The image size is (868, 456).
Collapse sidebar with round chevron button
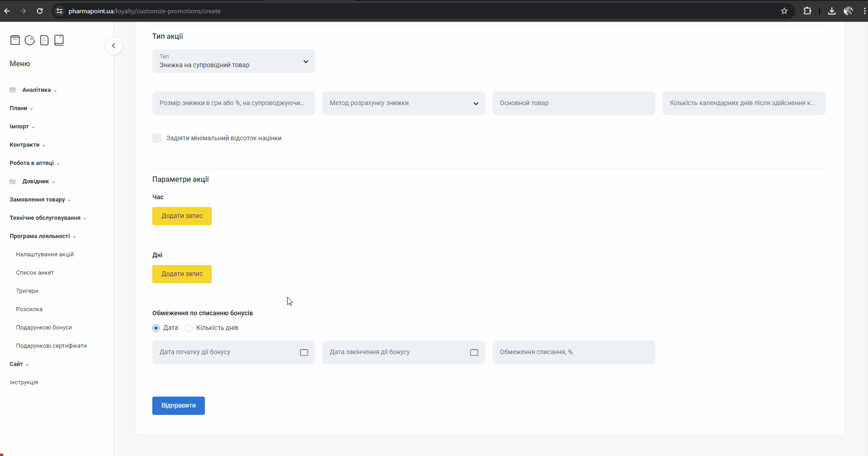pos(113,46)
